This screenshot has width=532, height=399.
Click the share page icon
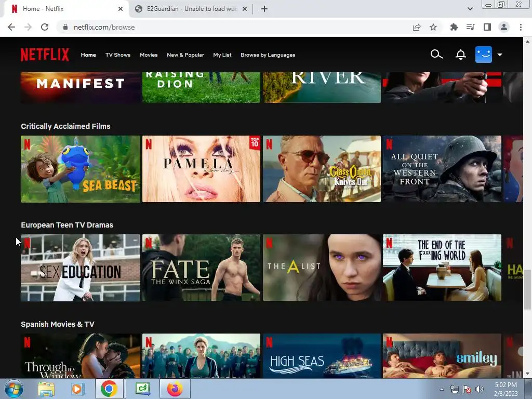click(417, 27)
